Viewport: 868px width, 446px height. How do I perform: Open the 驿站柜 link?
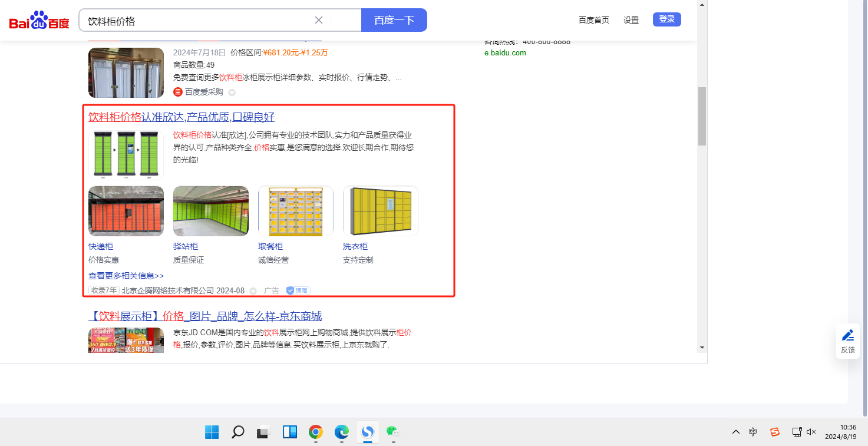tap(186, 246)
